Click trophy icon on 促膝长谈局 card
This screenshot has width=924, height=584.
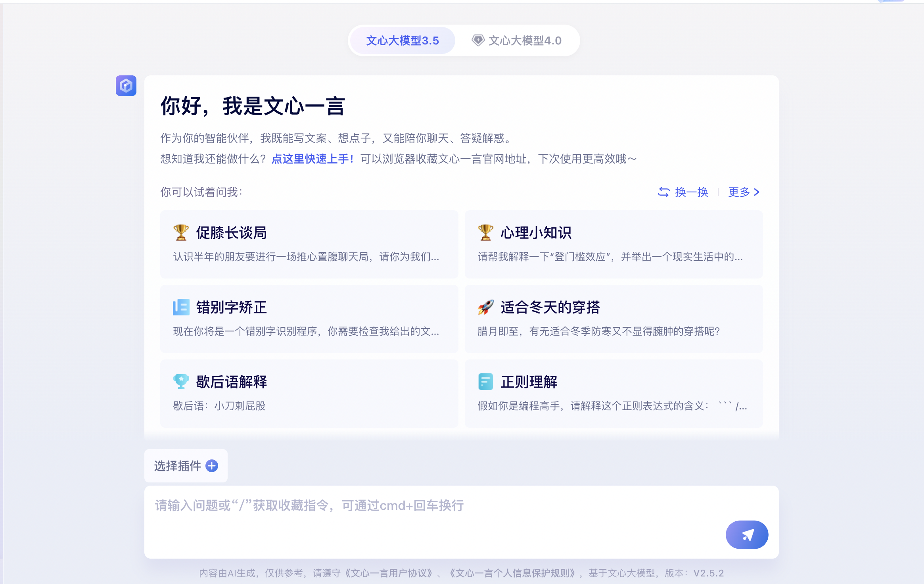coord(181,232)
